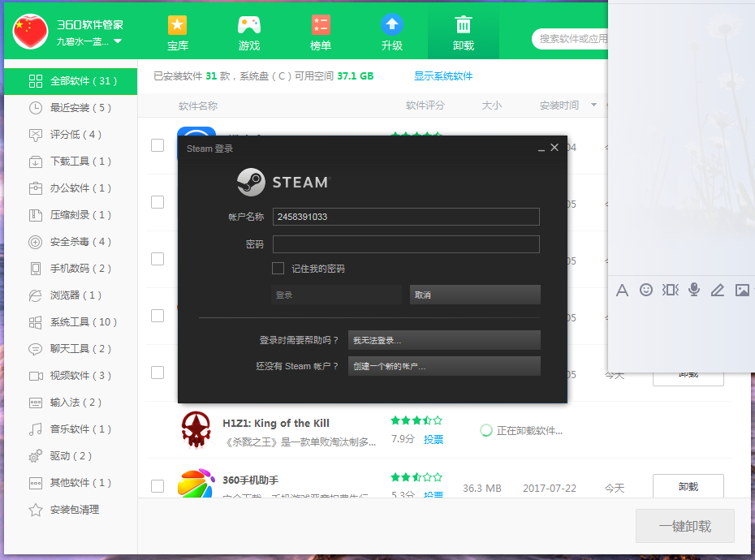Click the microphone icon in chat window
Viewport: 755px width, 560px height.
click(694, 290)
